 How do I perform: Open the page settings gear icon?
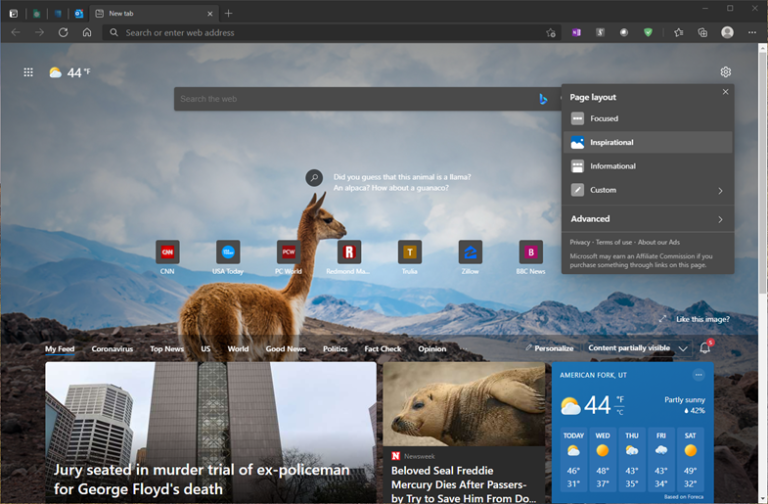click(725, 72)
